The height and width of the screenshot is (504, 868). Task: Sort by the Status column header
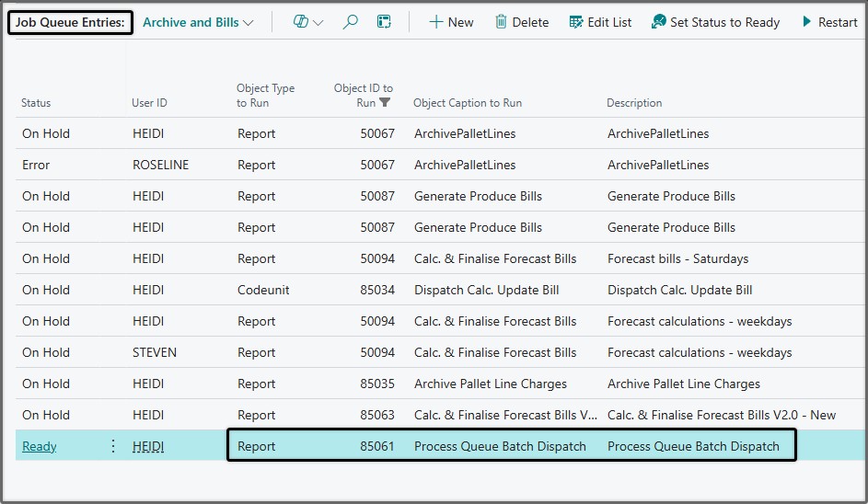click(x=36, y=103)
